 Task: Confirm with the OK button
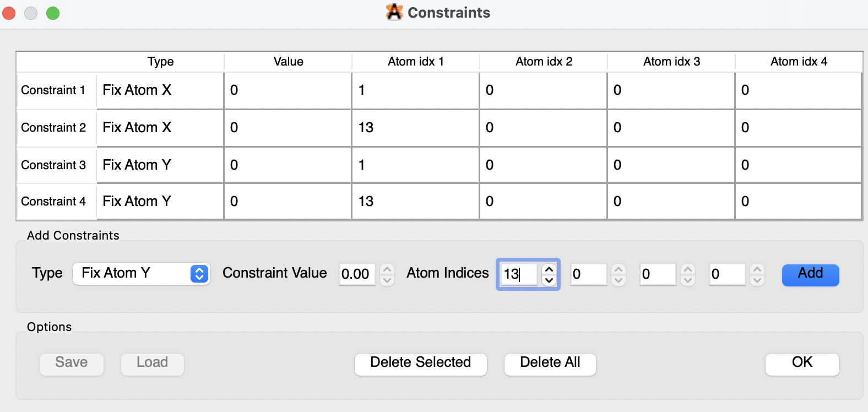coord(802,364)
